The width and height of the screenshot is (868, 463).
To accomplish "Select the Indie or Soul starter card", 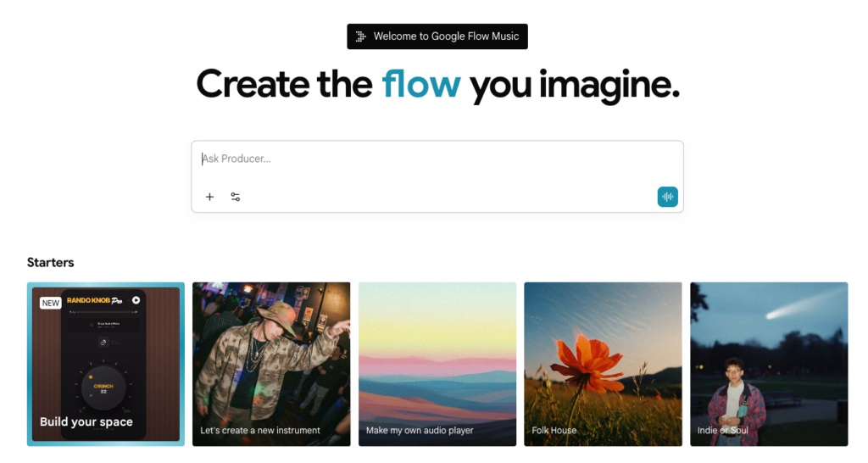I will tap(769, 364).
